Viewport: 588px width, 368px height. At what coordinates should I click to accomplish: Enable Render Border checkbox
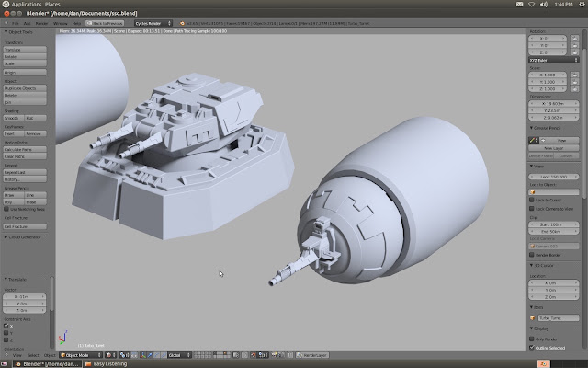click(531, 255)
